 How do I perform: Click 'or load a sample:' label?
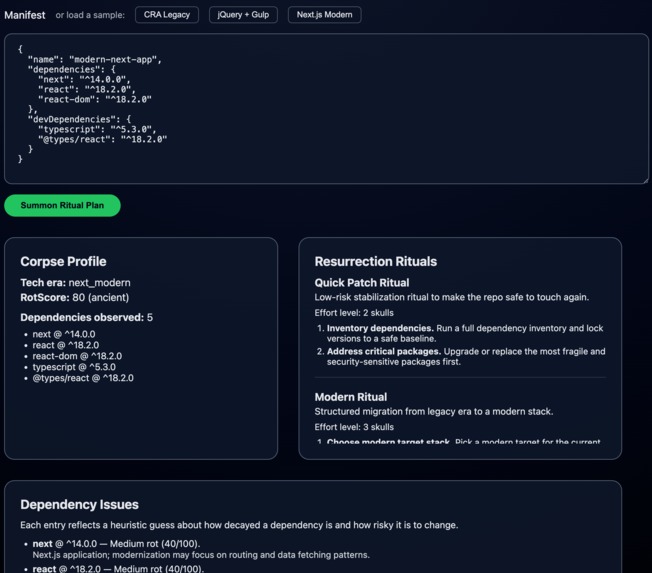pyautogui.click(x=90, y=15)
